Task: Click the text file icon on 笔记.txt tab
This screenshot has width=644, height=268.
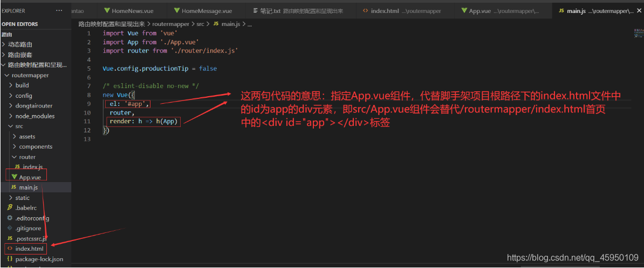Action: (256, 11)
